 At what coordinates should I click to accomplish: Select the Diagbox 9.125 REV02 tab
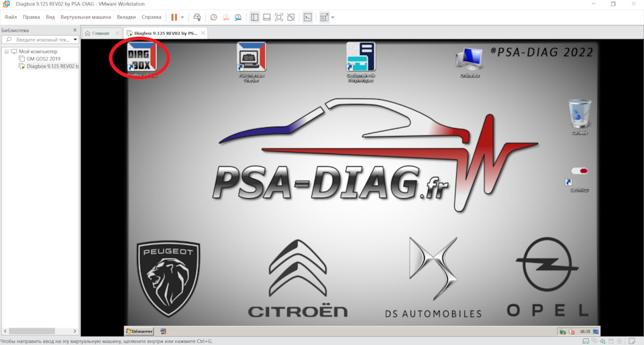166,33
